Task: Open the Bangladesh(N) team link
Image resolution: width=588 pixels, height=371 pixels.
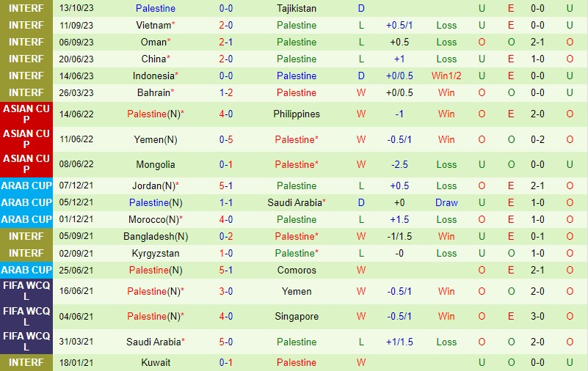Action: (x=155, y=236)
